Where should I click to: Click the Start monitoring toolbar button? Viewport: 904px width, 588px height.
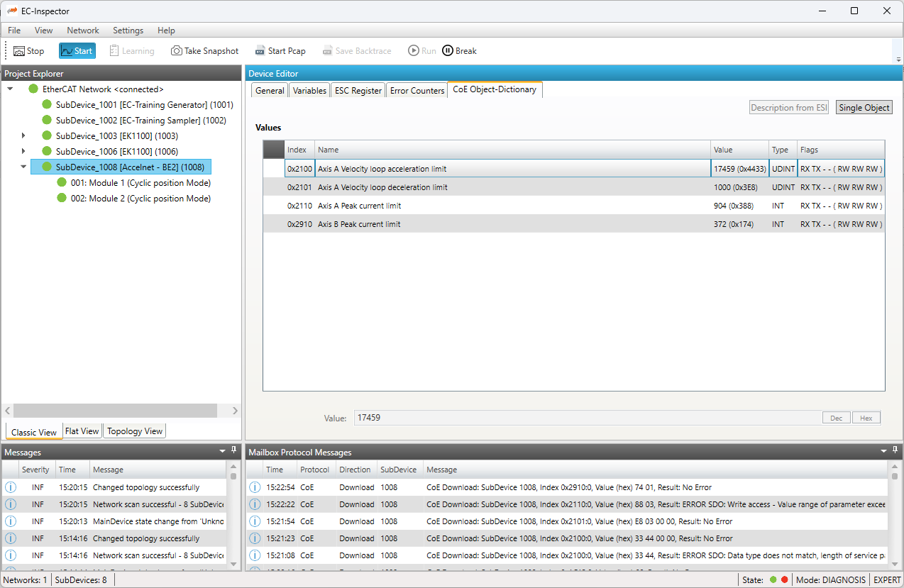tap(77, 51)
